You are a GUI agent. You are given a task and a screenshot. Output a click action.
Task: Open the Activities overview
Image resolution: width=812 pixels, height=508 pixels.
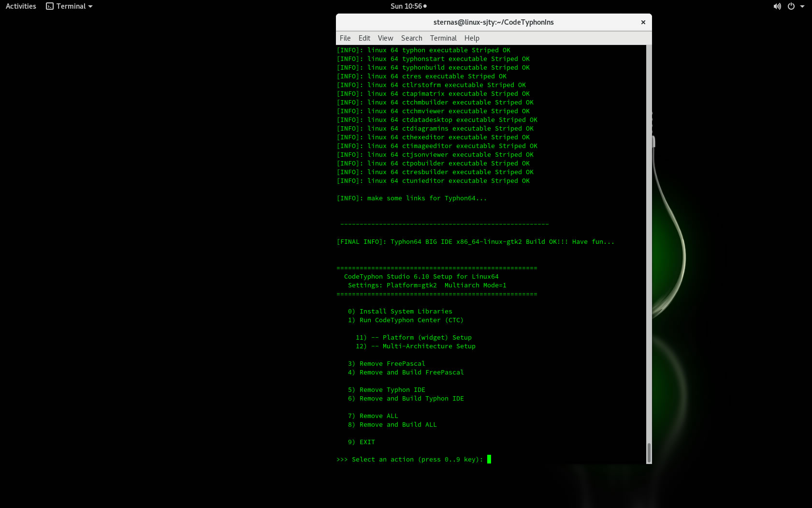coord(21,6)
